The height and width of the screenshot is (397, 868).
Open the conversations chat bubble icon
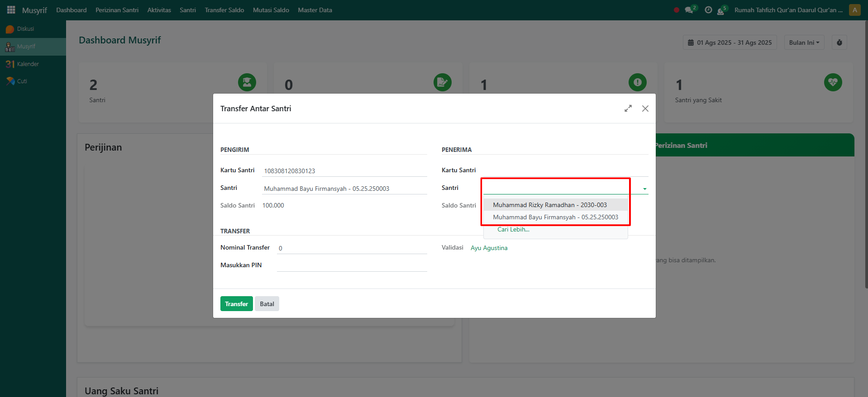point(689,10)
